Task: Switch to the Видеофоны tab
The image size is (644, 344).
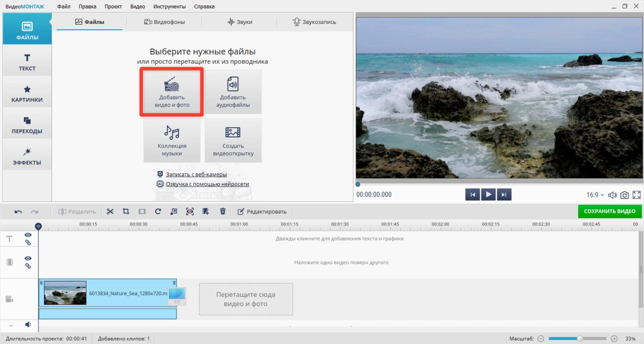Action: (164, 22)
